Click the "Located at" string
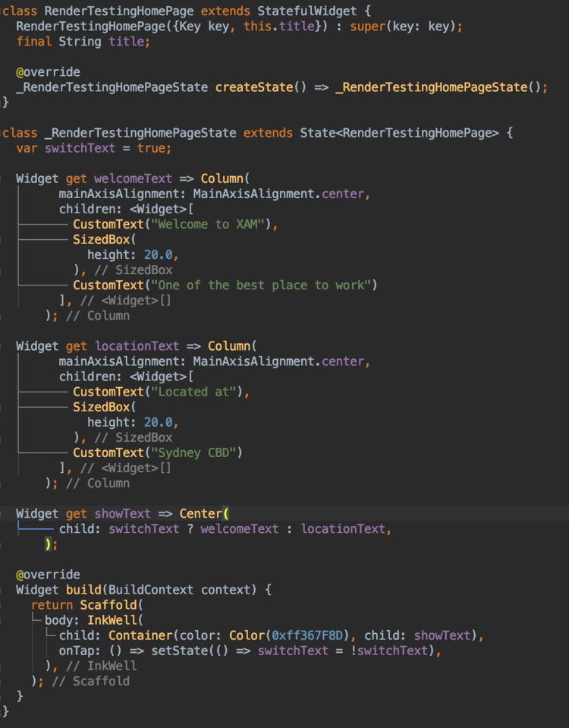The image size is (569, 728). [193, 392]
